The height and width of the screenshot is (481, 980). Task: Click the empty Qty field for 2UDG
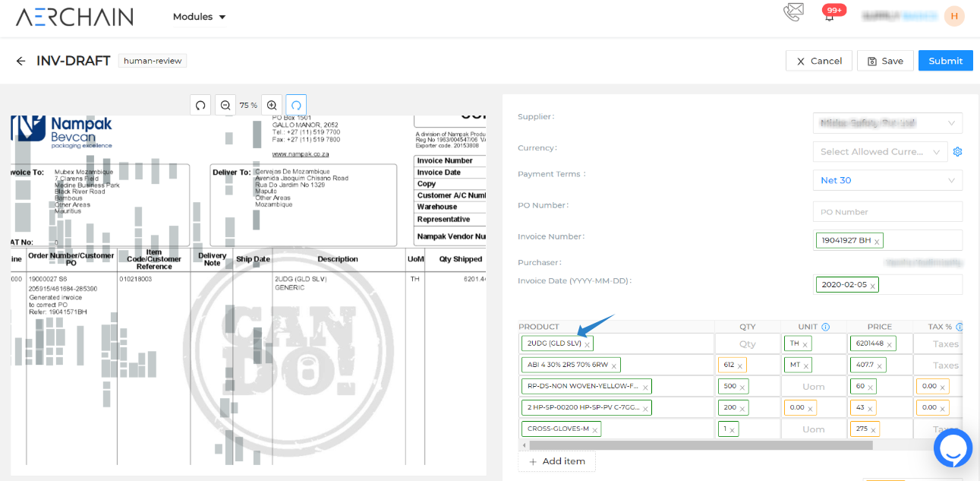pos(748,344)
